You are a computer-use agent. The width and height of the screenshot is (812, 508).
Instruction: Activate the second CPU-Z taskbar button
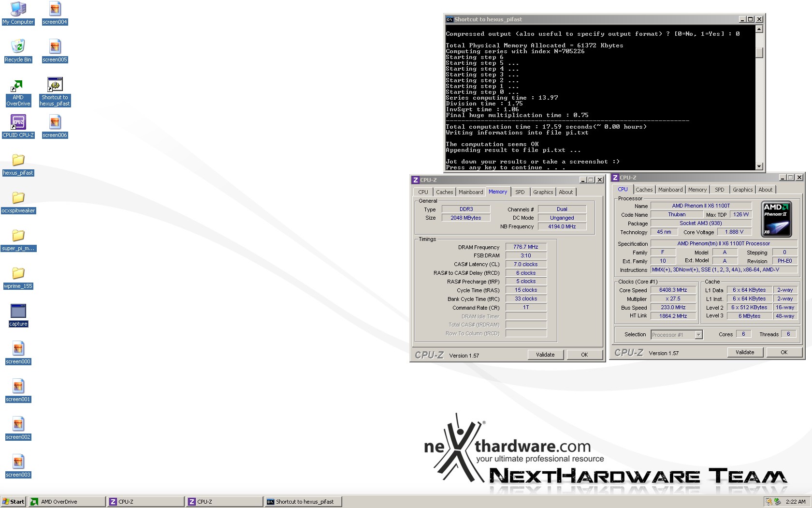click(224, 502)
